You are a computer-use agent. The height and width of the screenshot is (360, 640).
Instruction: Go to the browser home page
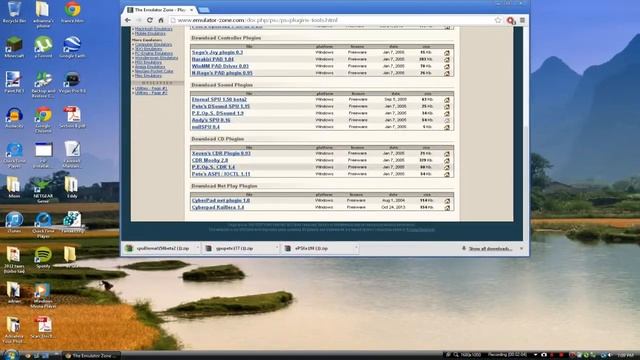pyautogui.click(x=161, y=20)
